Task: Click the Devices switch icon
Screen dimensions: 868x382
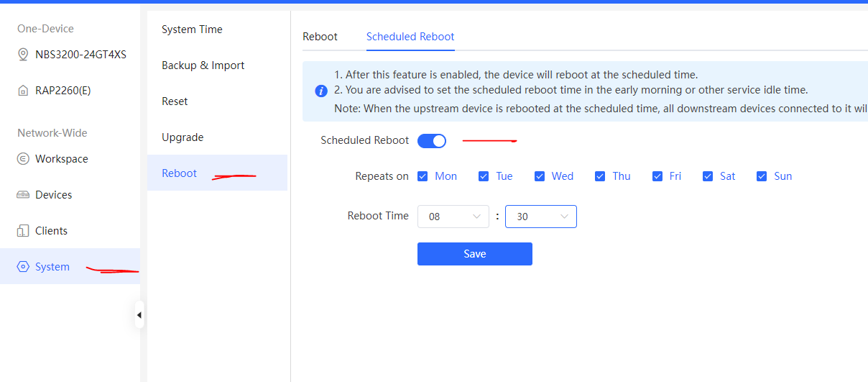Action: click(23, 195)
